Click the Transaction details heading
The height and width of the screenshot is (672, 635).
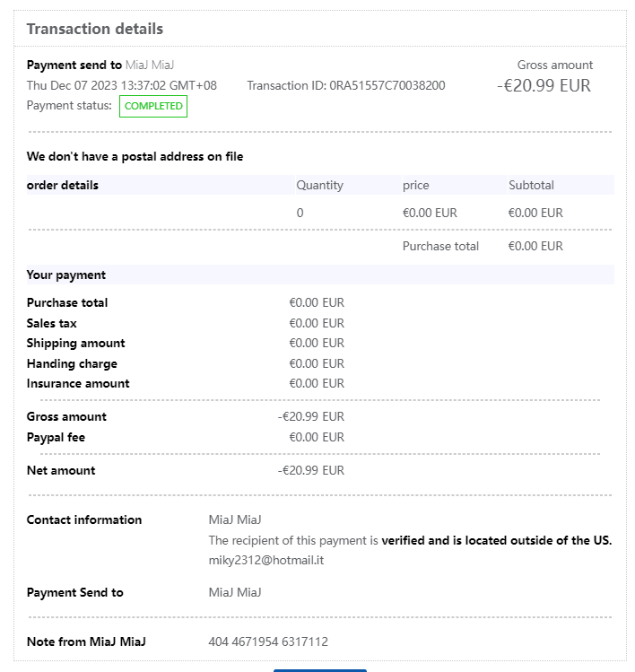(95, 29)
